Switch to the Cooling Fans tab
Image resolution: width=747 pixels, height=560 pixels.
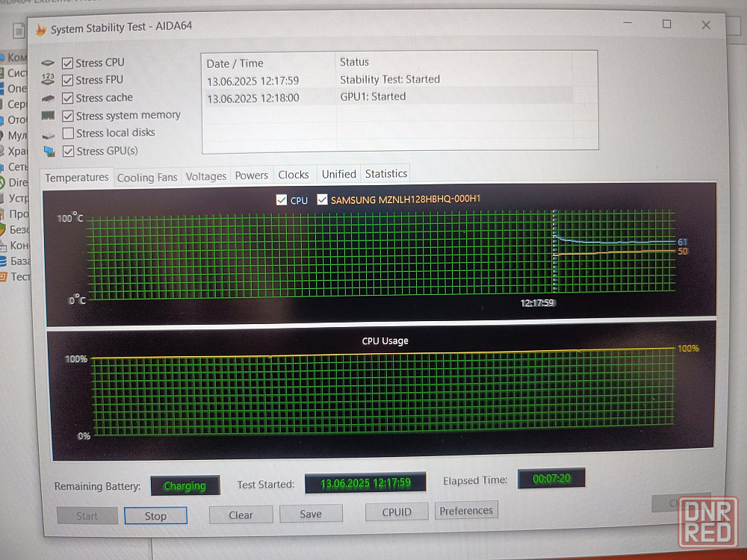(147, 178)
